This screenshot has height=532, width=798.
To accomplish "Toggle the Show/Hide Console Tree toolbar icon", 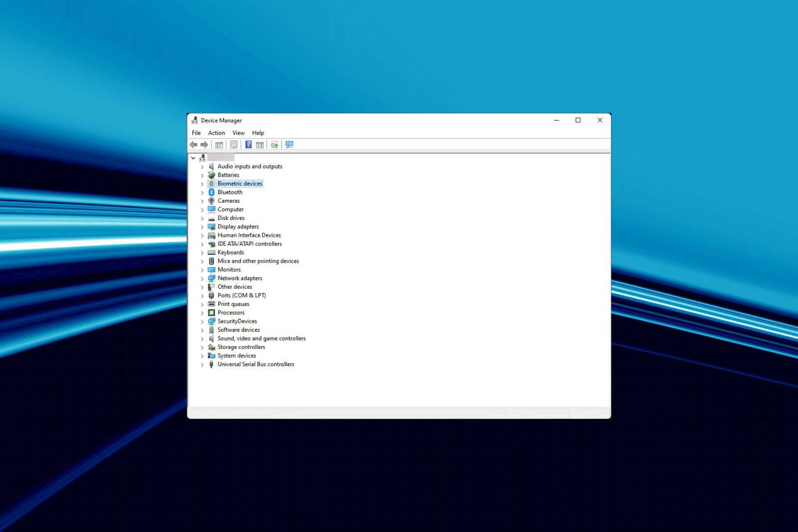I will 219,145.
